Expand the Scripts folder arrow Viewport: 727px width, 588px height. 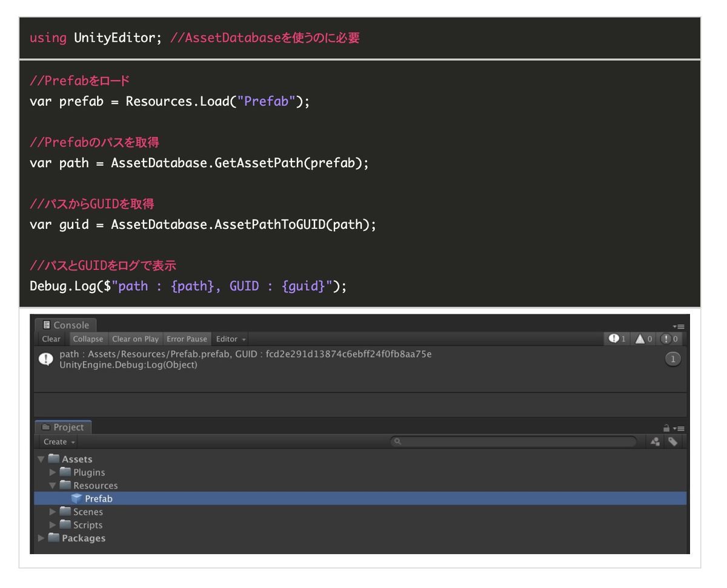click(53, 525)
